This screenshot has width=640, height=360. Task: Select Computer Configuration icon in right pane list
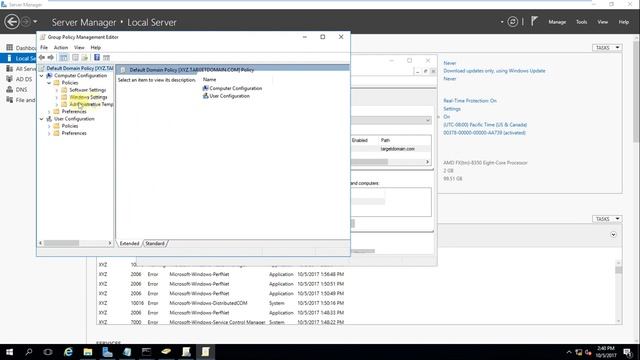[x=206, y=88]
